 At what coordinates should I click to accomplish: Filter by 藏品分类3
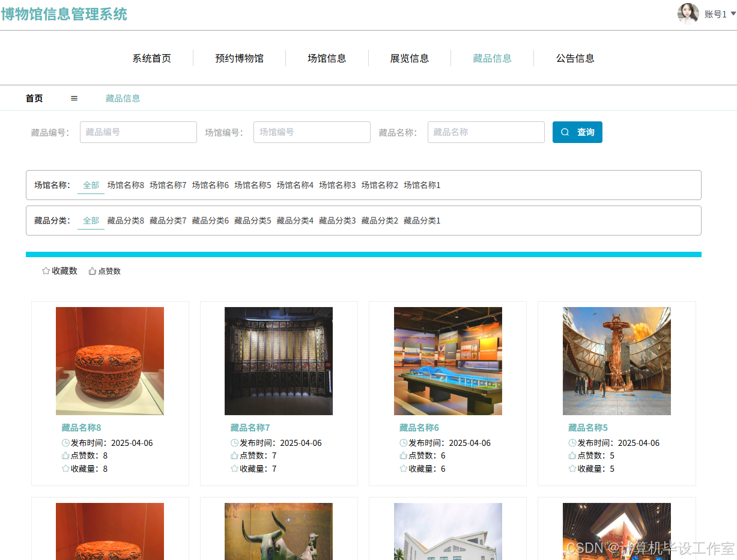[338, 221]
